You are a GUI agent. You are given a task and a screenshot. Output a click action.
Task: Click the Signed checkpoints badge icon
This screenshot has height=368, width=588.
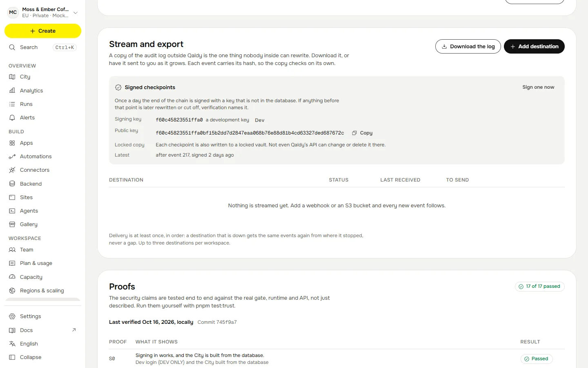[x=118, y=88]
